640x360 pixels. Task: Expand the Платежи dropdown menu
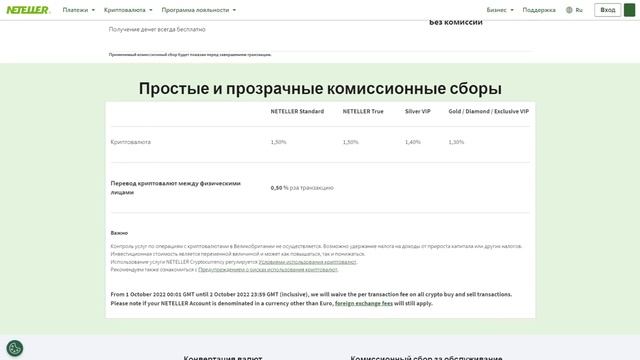click(x=78, y=10)
